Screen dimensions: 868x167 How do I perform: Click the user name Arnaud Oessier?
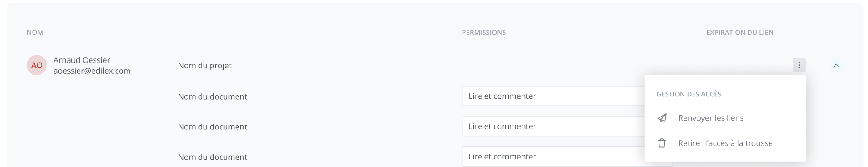[82, 60]
